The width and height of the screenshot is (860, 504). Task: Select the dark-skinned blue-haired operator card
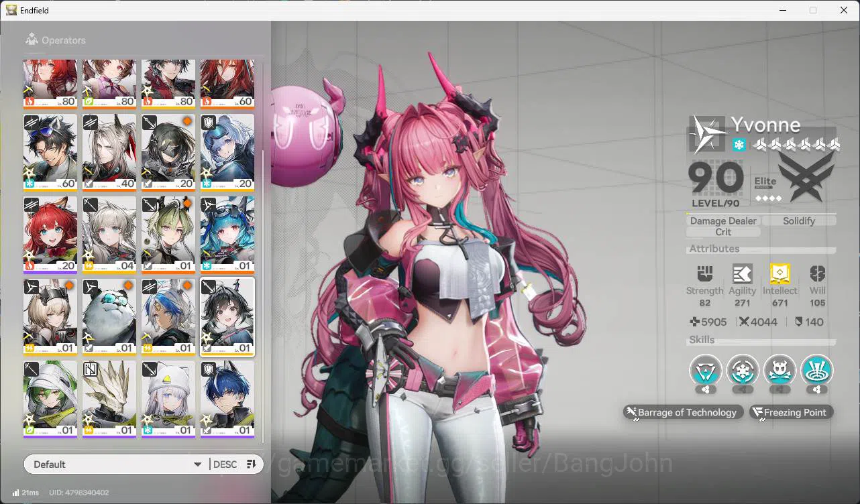(168, 318)
